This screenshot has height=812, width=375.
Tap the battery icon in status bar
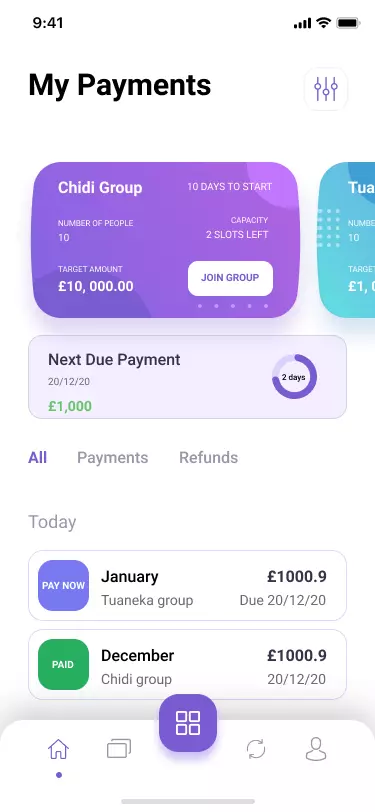348,23
